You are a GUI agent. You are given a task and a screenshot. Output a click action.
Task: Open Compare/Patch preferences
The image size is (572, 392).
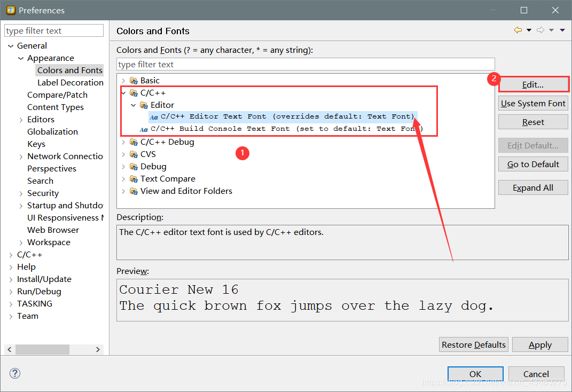pos(57,95)
